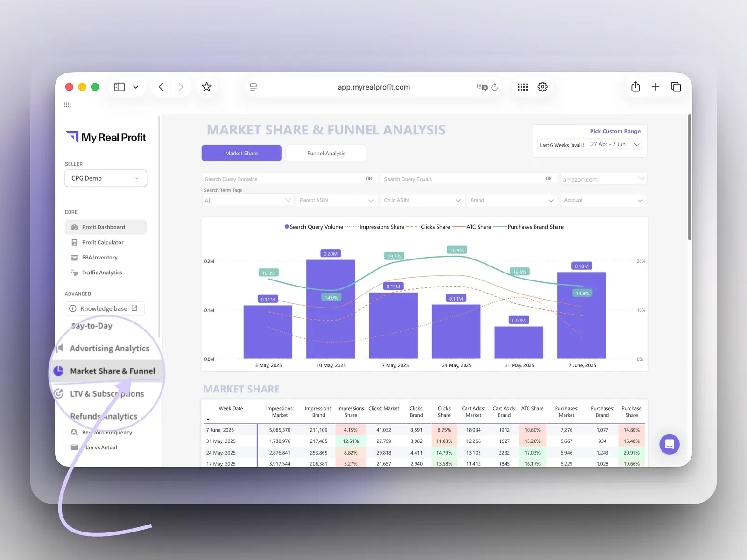The image size is (747, 560).
Task: Toggle Impressions Share legend entry
Action: tap(375, 227)
